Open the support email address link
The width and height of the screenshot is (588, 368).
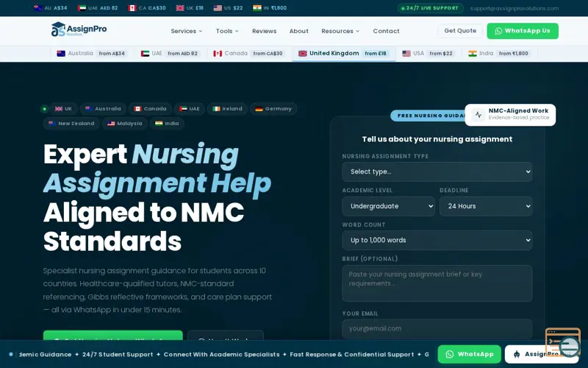[514, 8]
